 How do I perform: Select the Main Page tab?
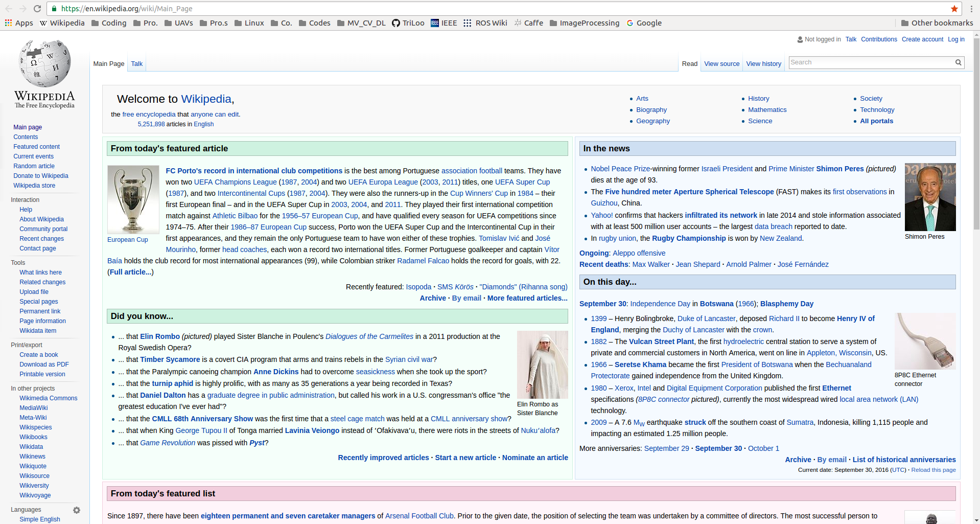click(109, 64)
